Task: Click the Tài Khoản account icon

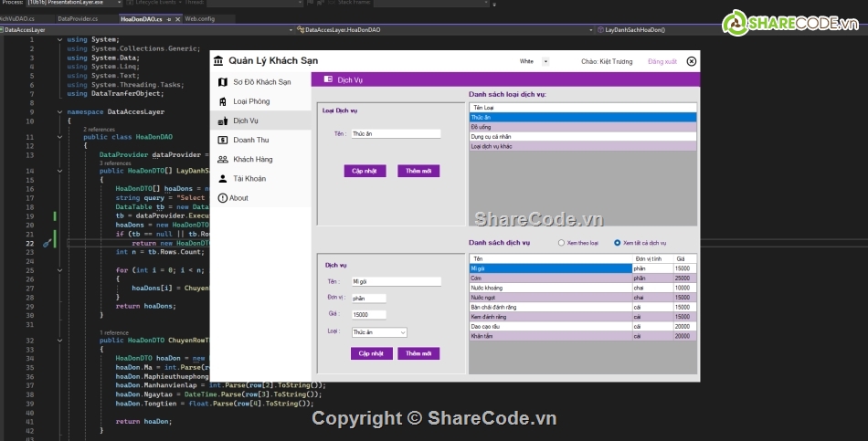Action: (x=222, y=178)
